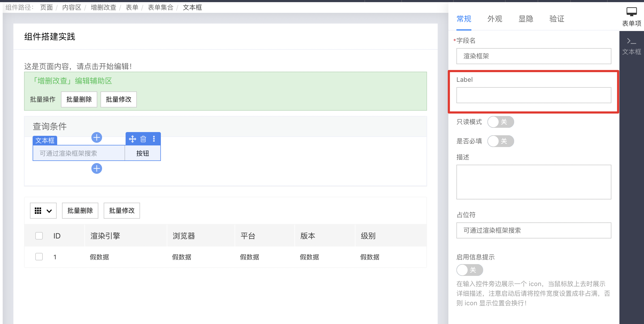Image resolution: width=644 pixels, height=324 pixels.
Task: Click the 假数据 cell under 渲染引擎
Action: tap(99, 257)
